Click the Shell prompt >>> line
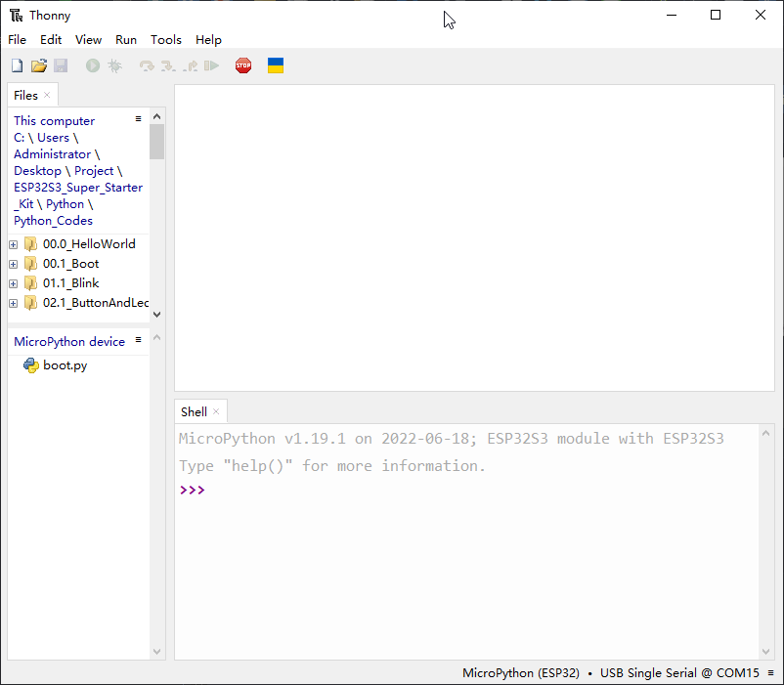Image resolution: width=784 pixels, height=685 pixels. point(193,490)
